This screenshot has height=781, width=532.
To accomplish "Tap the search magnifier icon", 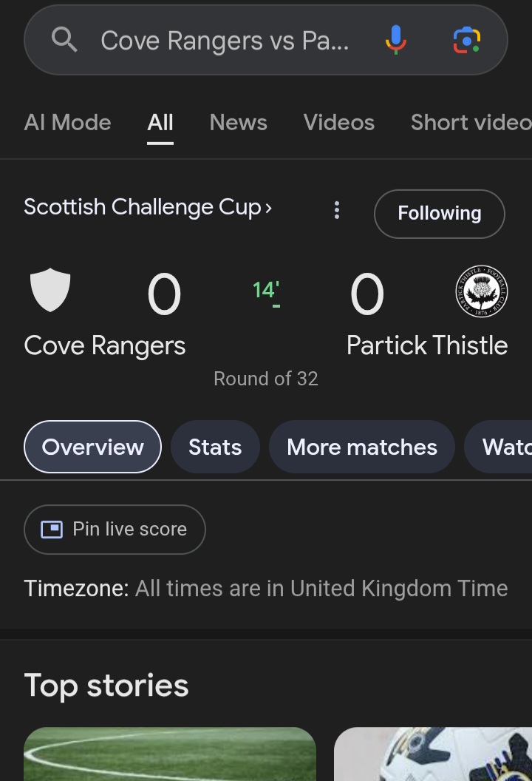I will pos(64,40).
